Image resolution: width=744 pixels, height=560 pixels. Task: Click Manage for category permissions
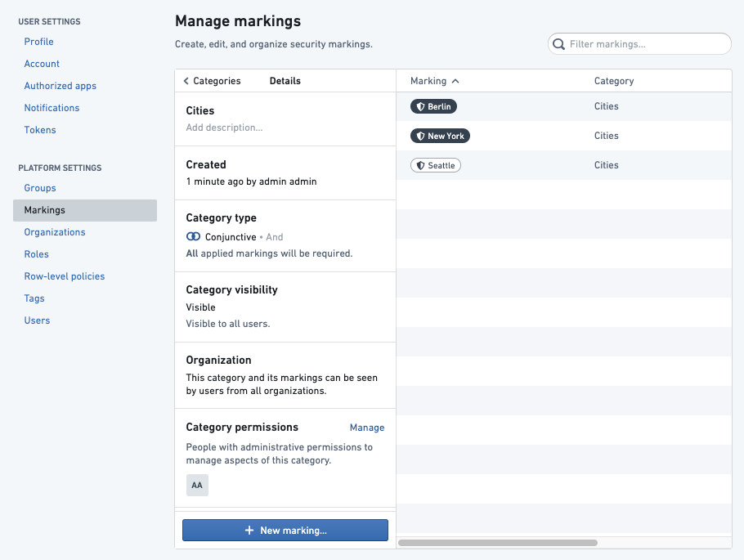coord(367,428)
